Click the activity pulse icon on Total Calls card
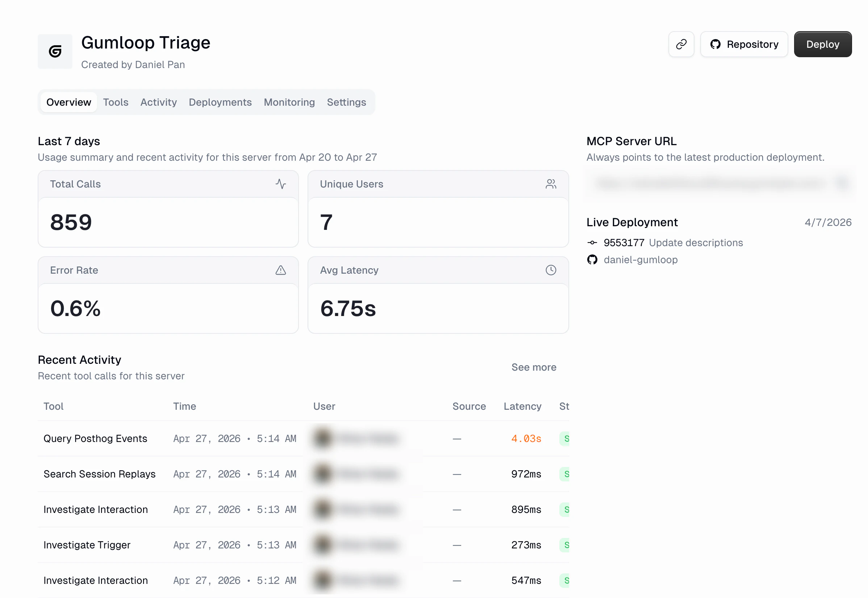868x598 pixels. [x=281, y=184]
